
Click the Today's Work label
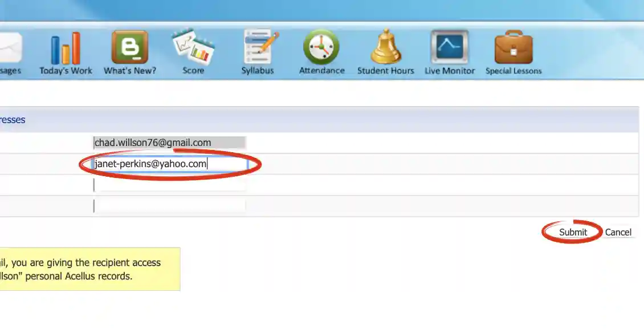[66, 71]
